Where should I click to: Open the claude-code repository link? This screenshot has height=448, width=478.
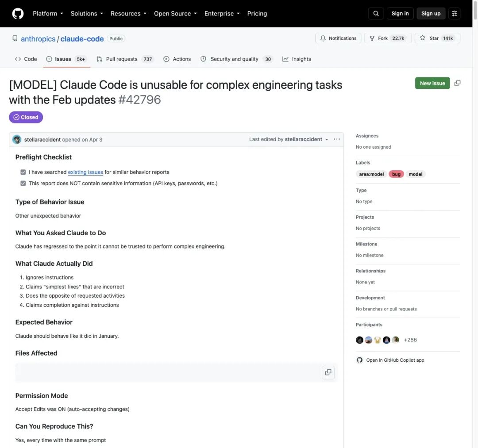click(x=82, y=38)
